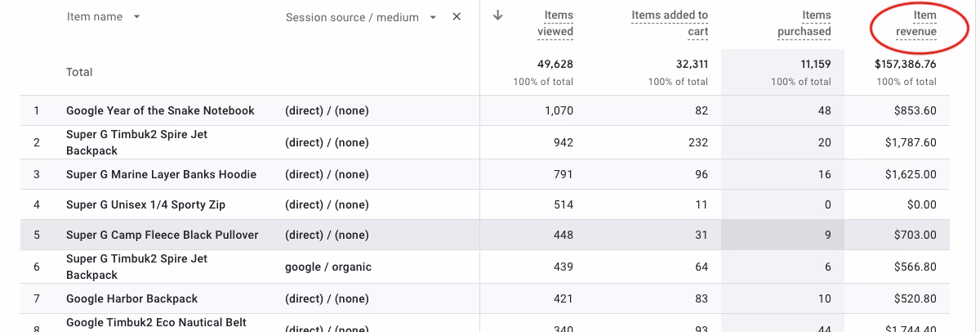This screenshot has width=980, height=332.
Task: Open the Item name dimension dropdown
Action: [136, 16]
